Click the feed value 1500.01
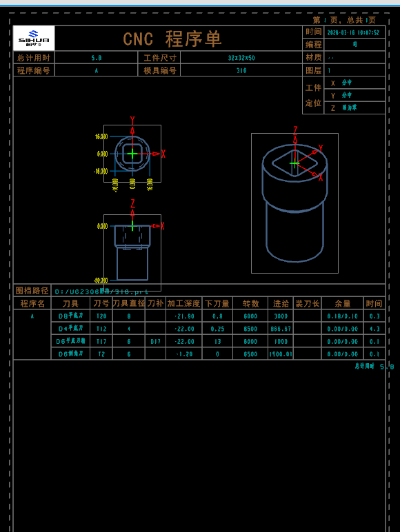Screen dimensions: 400x532 (281, 354)
